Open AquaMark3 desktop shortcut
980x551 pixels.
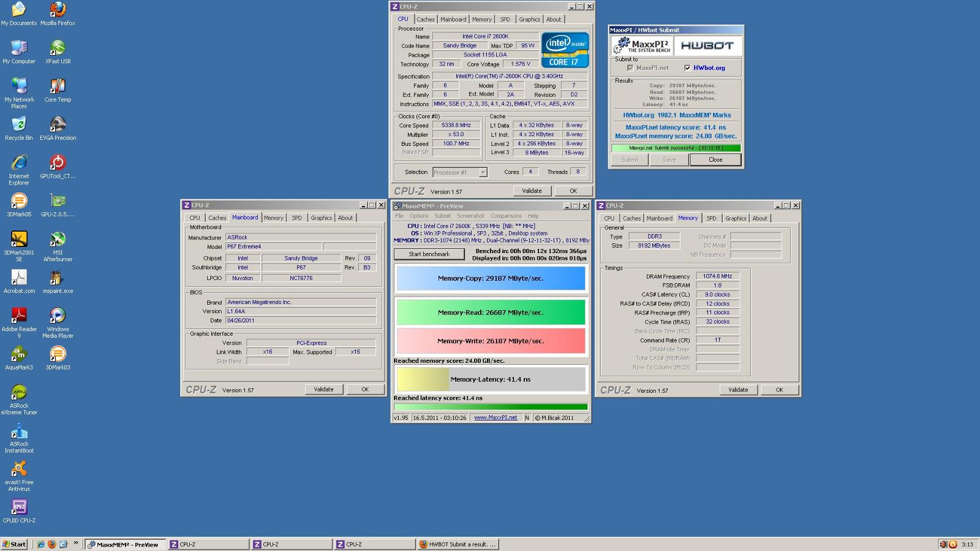click(18, 358)
